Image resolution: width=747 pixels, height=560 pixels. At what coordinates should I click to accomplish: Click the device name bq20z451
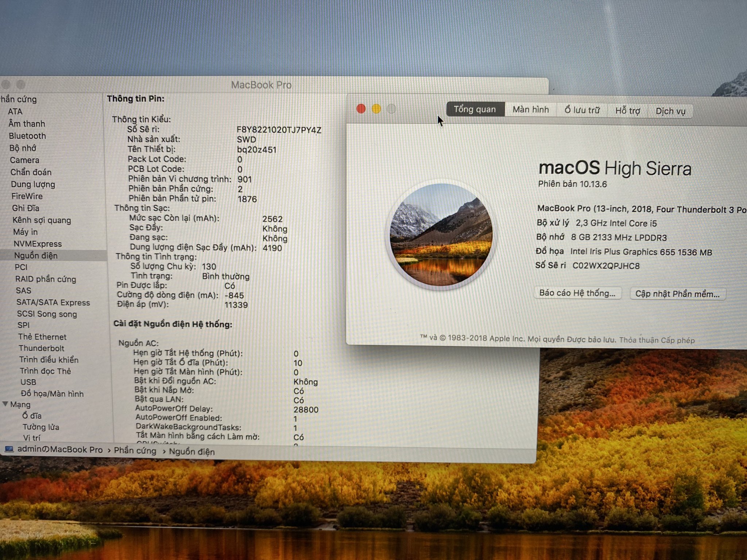coord(257,150)
